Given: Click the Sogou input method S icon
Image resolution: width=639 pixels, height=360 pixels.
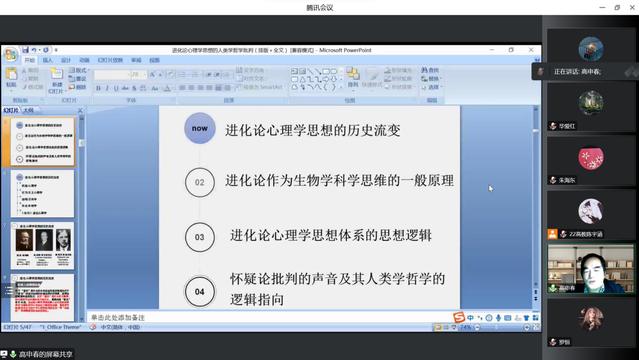Looking at the screenshot, I should click(459, 317).
